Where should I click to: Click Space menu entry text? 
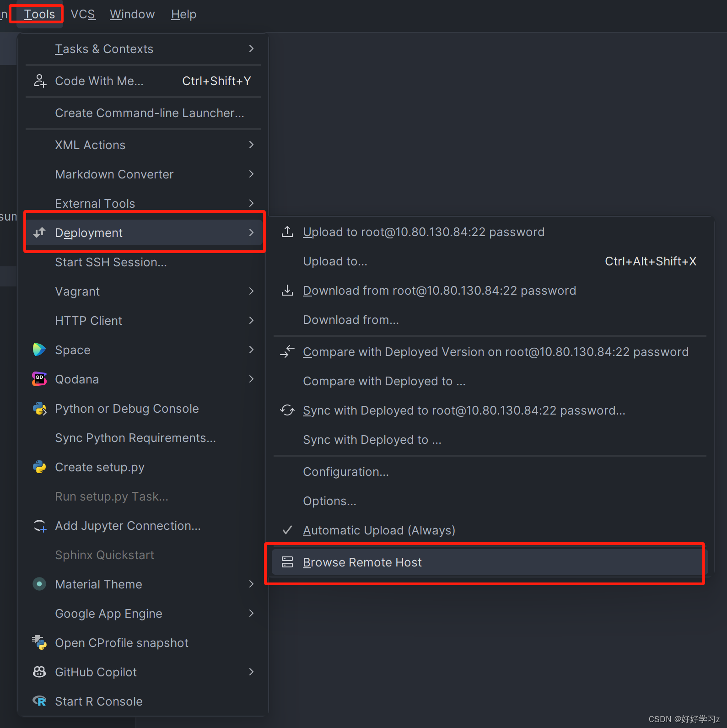(x=73, y=350)
